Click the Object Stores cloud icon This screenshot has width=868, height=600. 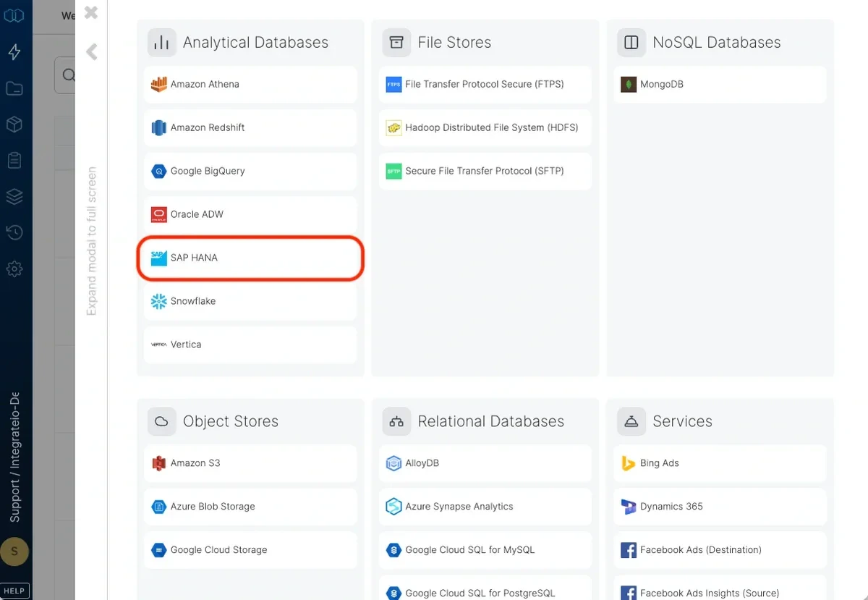click(161, 421)
